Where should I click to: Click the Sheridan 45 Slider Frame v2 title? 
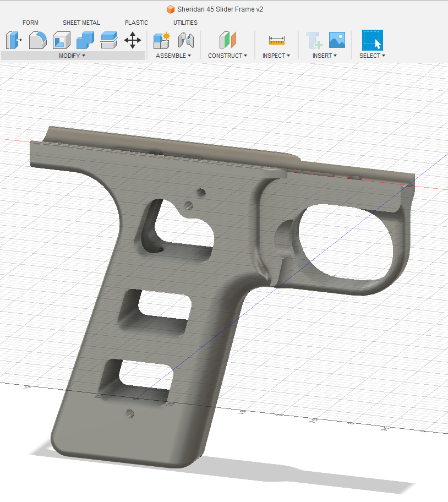click(x=220, y=9)
